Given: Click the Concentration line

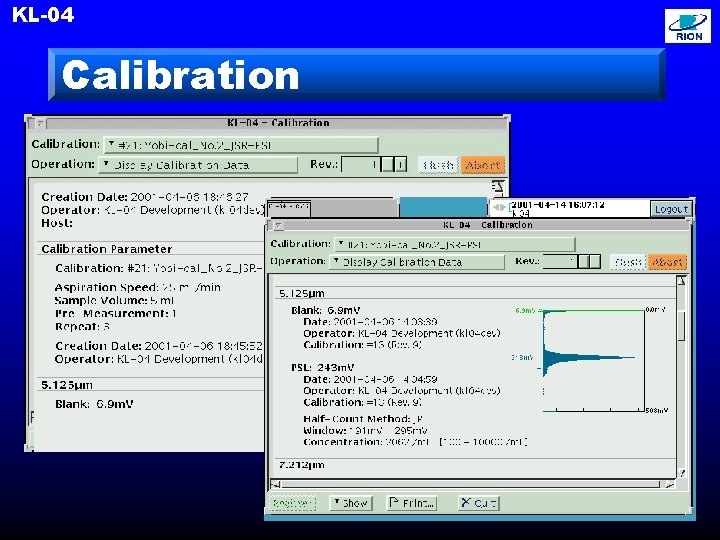Looking at the screenshot, I should click(415, 442).
